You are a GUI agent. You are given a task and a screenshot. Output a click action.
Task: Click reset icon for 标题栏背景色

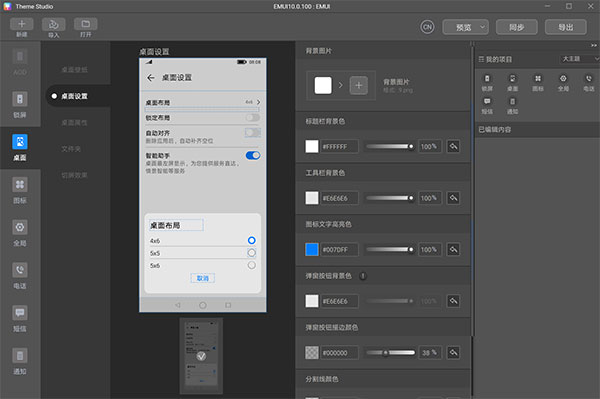[453, 147]
